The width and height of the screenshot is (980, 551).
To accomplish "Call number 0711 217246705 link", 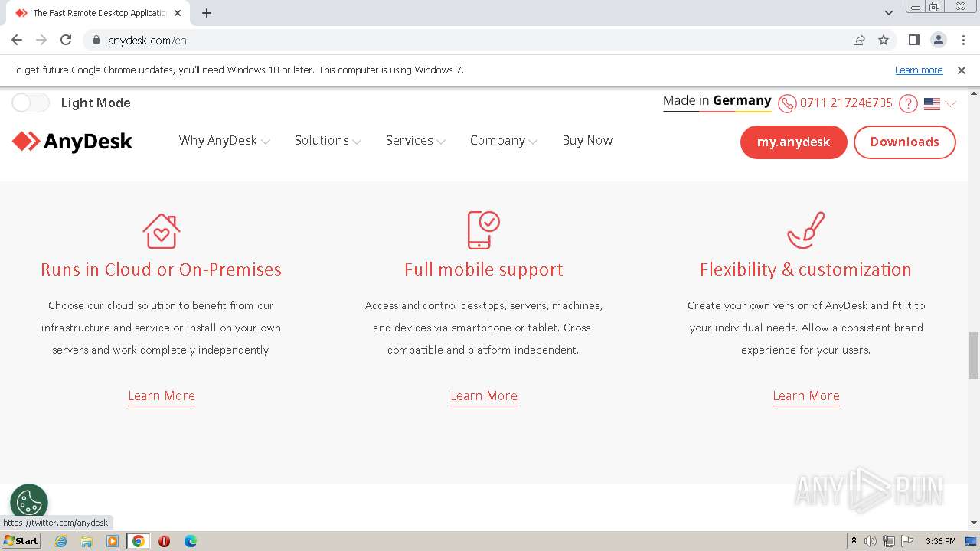I will tap(846, 103).
